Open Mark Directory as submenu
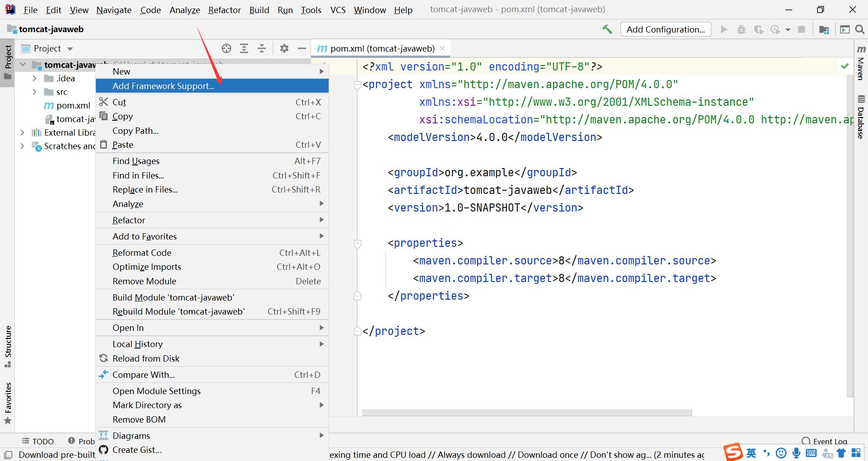 pos(212,405)
